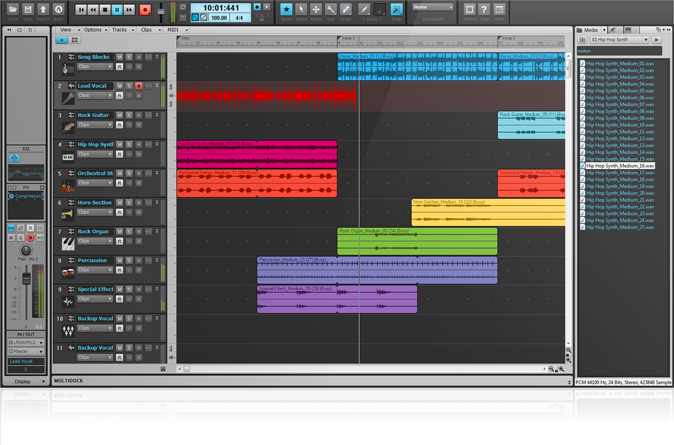
Task: Disarm recording on Lead Vocal track
Action: [138, 86]
